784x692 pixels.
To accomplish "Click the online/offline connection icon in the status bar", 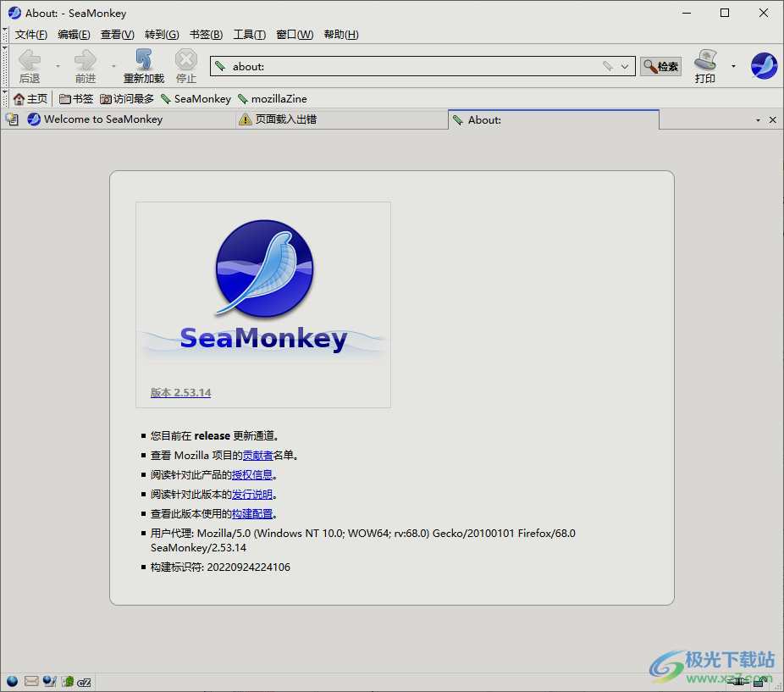I will pos(738,682).
